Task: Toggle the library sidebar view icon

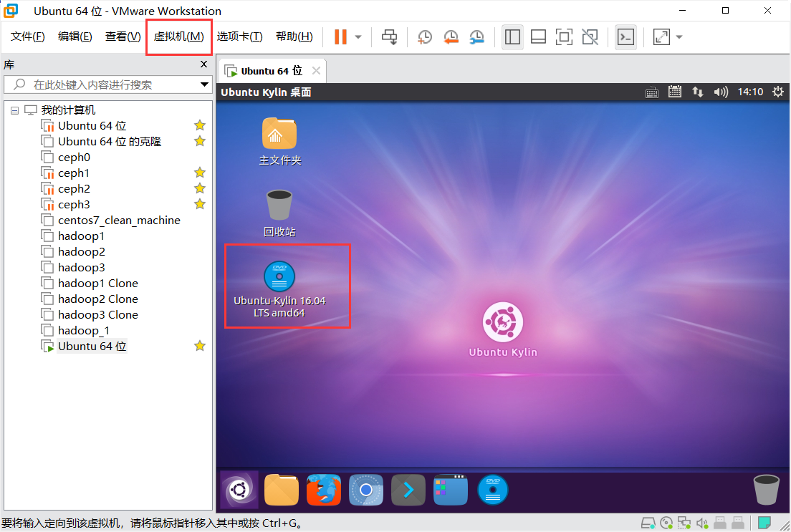Action: [512, 37]
